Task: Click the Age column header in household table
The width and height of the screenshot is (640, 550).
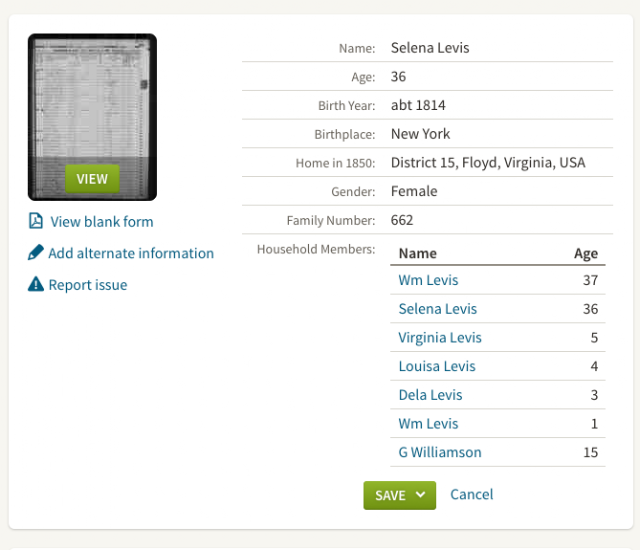Action: [586, 254]
